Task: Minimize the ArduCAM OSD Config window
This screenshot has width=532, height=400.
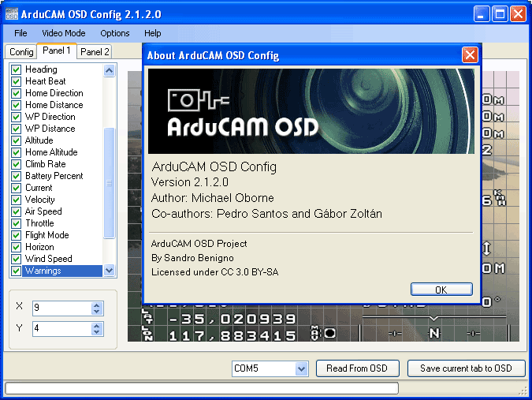Action: 482,14
